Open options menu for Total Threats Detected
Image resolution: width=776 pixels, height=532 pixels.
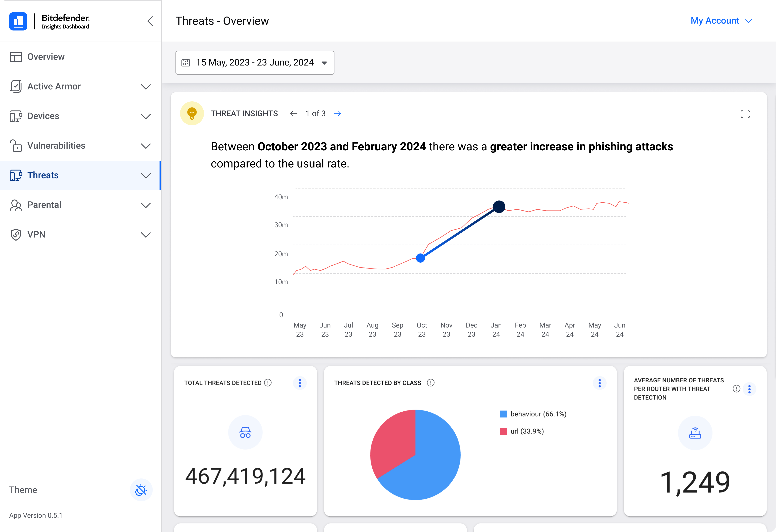[300, 383]
